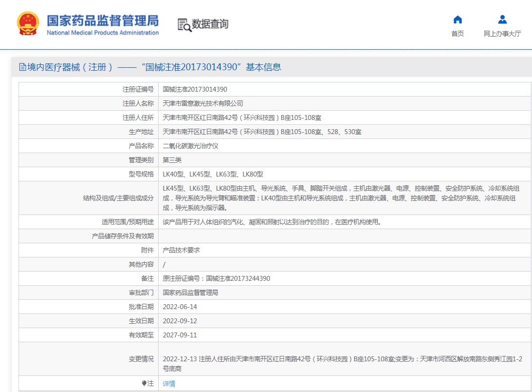Click the 网上办事大厅 user icon
The height and width of the screenshot is (392, 532).
pyautogui.click(x=502, y=20)
